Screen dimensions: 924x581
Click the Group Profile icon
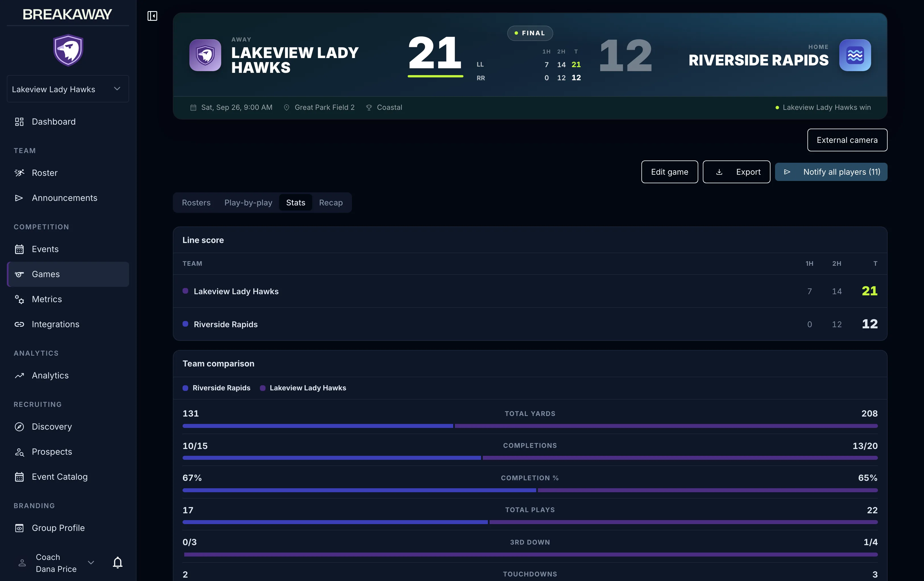19,528
